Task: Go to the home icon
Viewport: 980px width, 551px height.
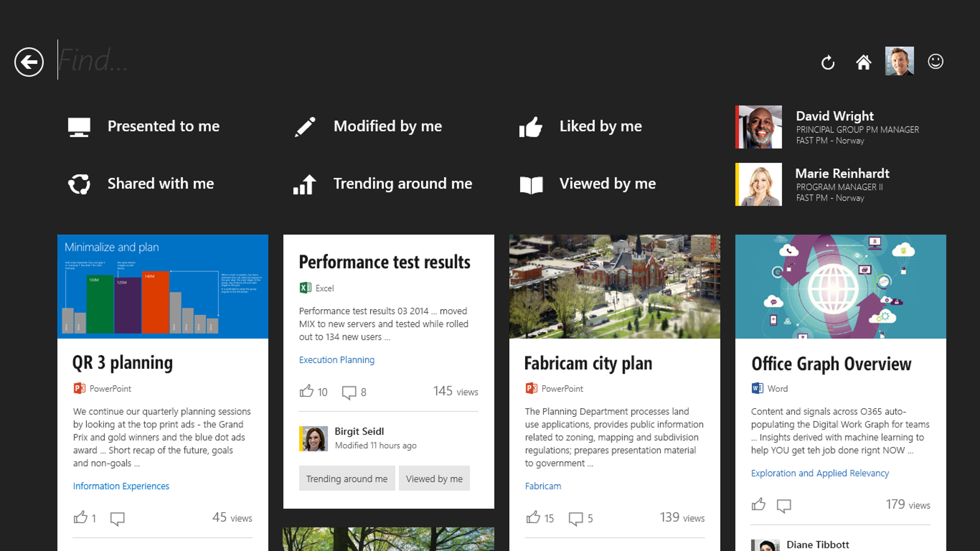Action: point(863,62)
